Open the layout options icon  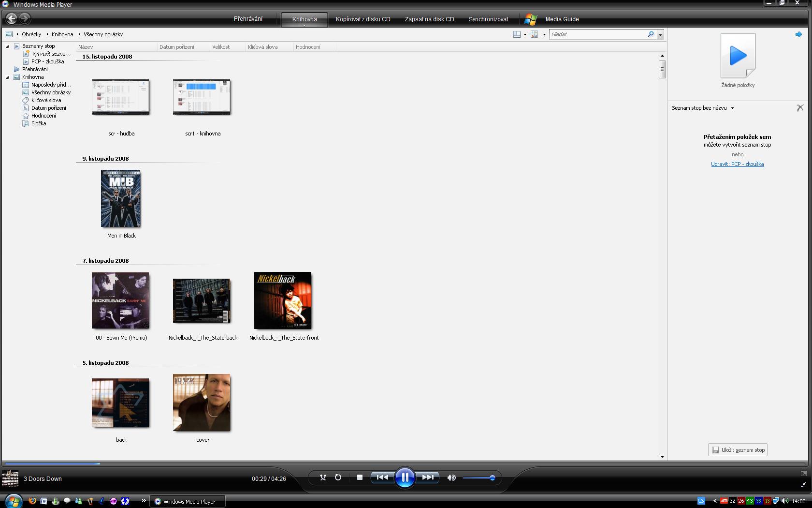tap(517, 34)
